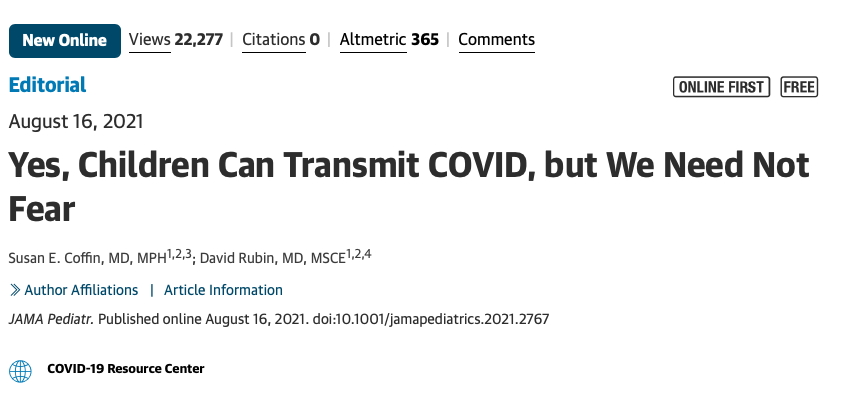
Task: Click the 22,277 views count
Action: click(x=198, y=40)
